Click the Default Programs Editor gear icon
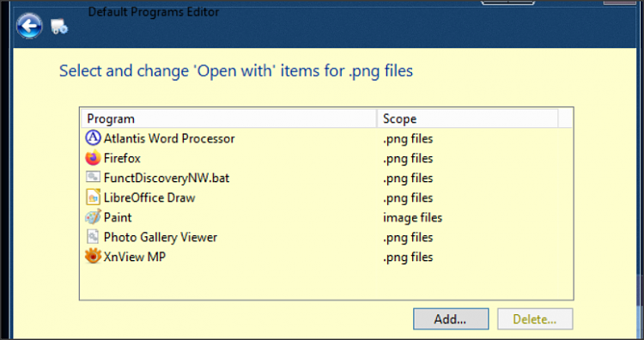644x340 pixels. [x=59, y=27]
